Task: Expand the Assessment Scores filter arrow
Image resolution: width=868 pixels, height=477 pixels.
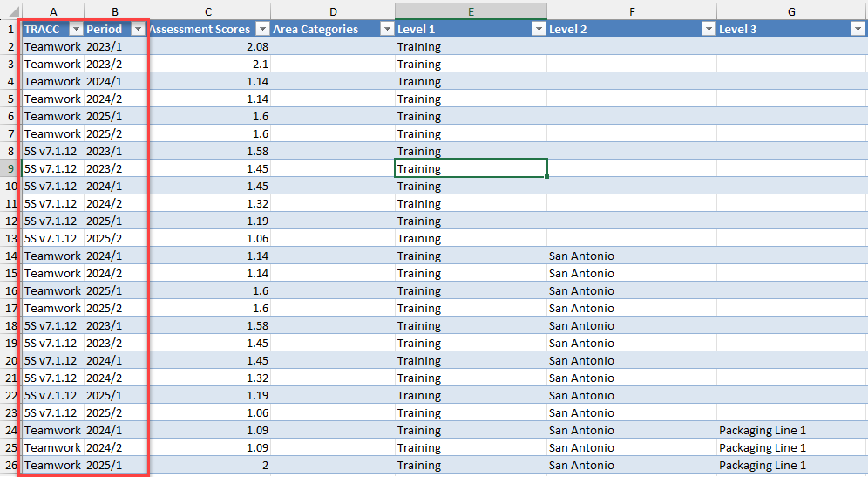Action: click(x=261, y=29)
